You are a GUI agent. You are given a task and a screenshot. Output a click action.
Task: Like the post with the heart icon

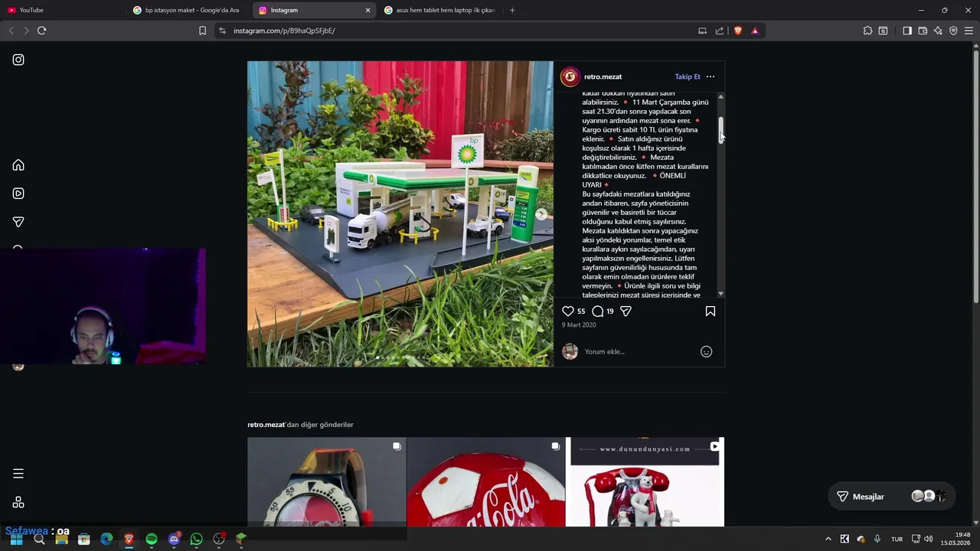(568, 311)
